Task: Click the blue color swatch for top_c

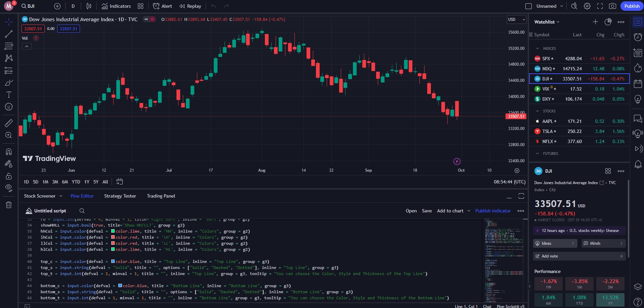Action: [x=113, y=262]
